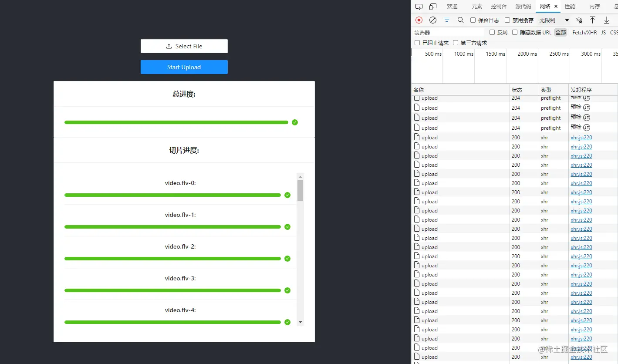Click the video.flv-3 progress bar
Viewport: 618px width, 364px height.
pos(172,290)
